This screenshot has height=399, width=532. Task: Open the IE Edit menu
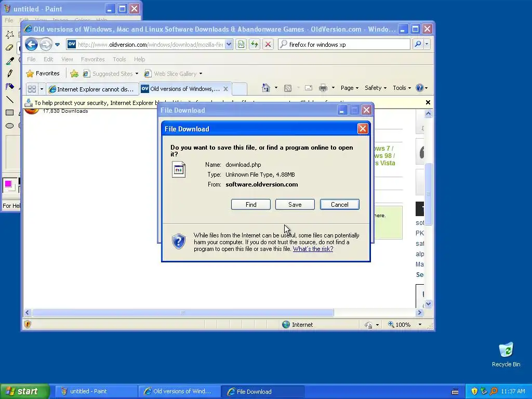(48, 59)
